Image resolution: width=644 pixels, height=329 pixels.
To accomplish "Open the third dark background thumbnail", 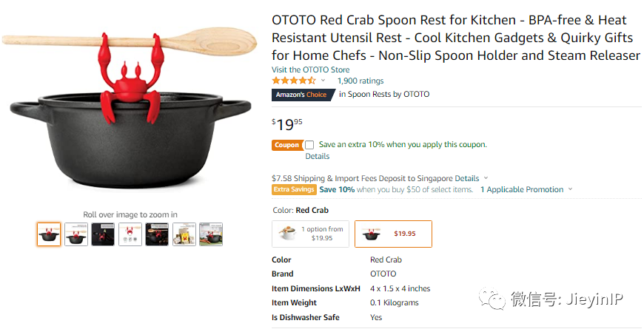I will pyautogui.click(x=103, y=234).
